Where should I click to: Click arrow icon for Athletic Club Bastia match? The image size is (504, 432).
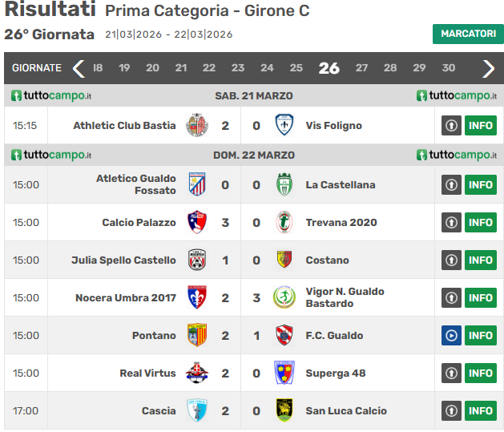pos(451,126)
